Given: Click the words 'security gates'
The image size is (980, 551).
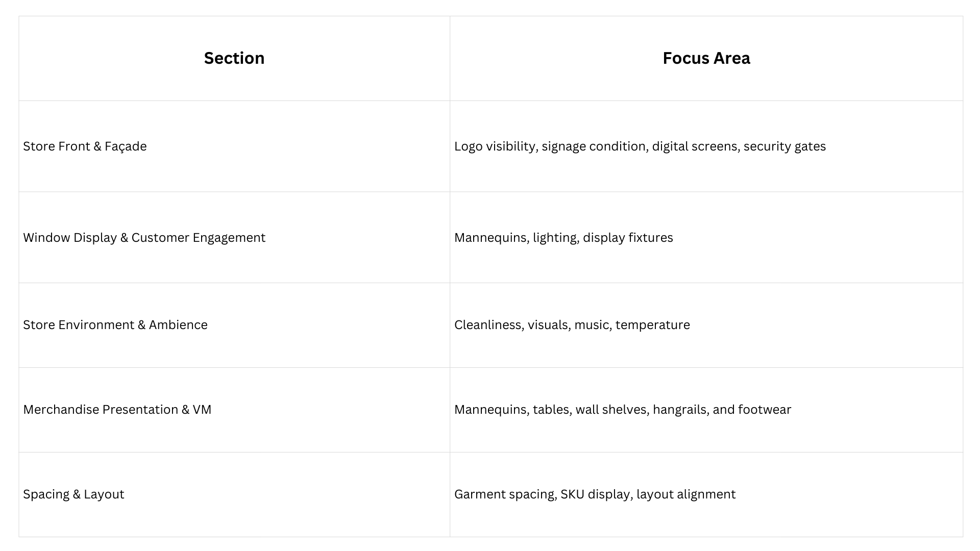Looking at the screenshot, I should tap(785, 146).
